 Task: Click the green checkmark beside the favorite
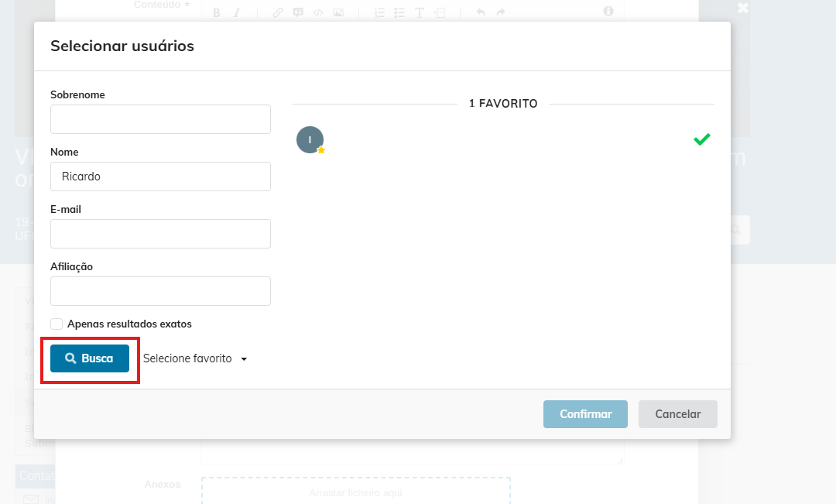(702, 139)
